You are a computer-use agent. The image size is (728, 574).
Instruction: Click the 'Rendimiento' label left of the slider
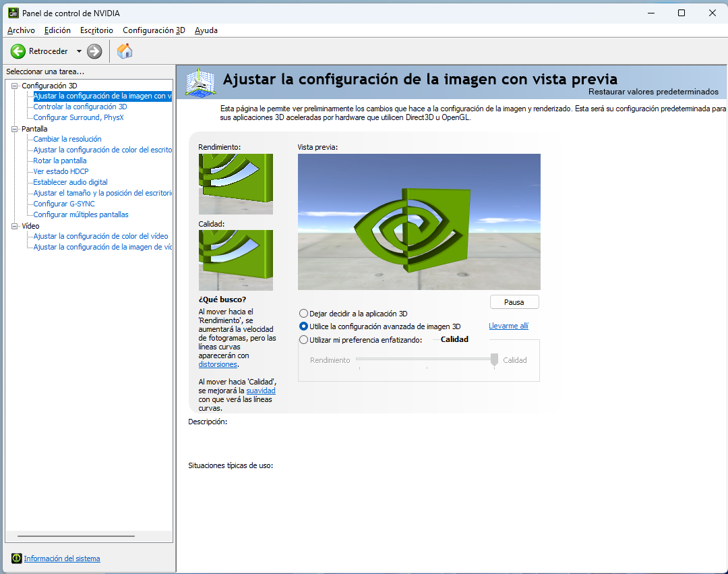(x=330, y=360)
